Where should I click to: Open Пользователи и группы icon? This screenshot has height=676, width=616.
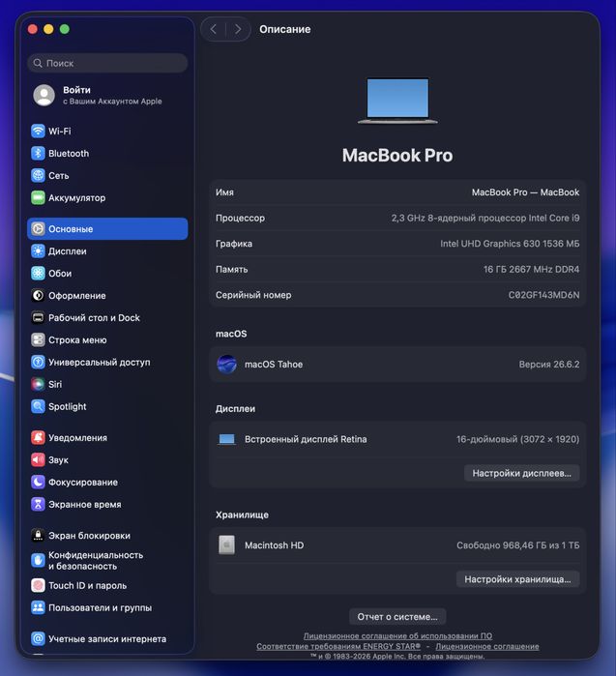(38, 608)
